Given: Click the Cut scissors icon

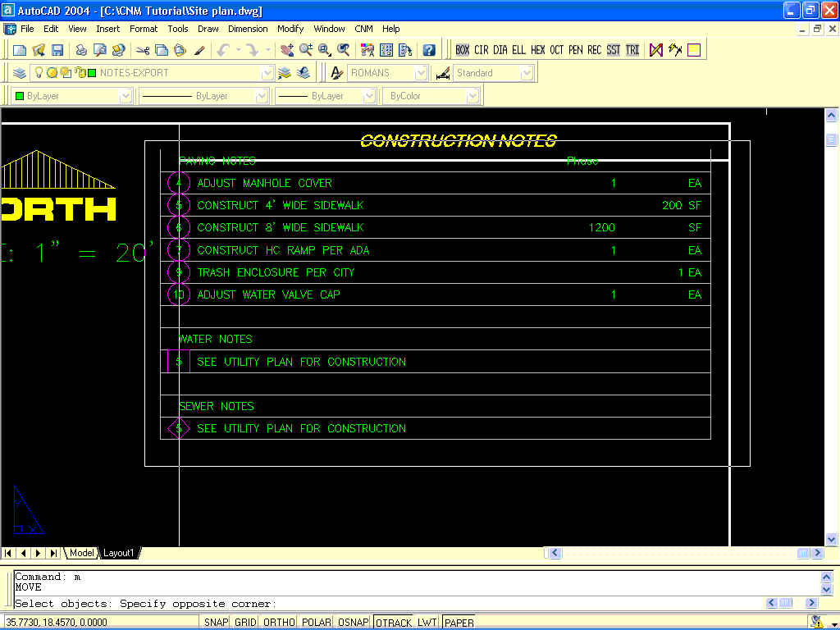Looking at the screenshot, I should click(x=143, y=50).
